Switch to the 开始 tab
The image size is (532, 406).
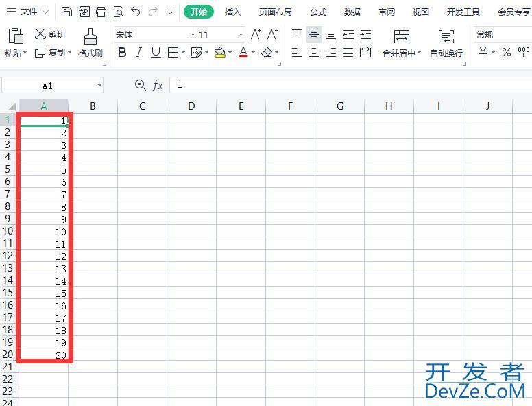199,12
